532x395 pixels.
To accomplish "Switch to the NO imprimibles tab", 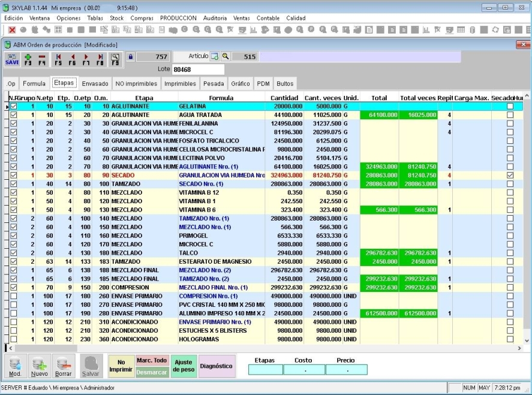I will 136,84.
